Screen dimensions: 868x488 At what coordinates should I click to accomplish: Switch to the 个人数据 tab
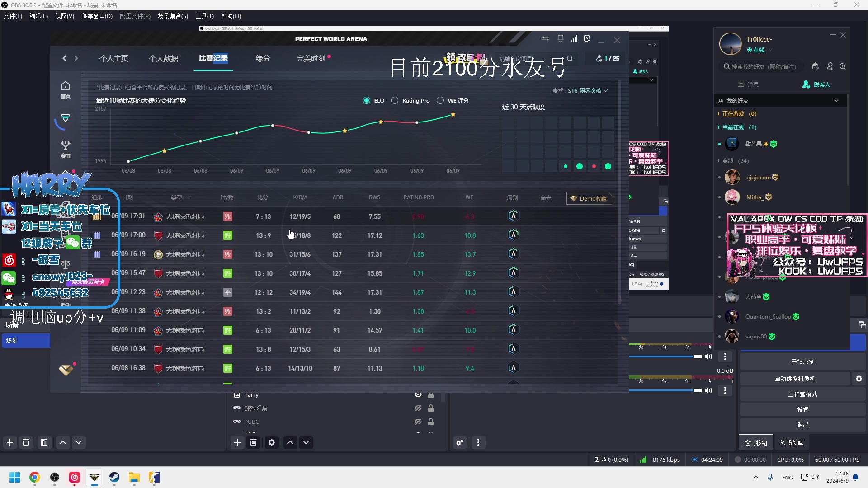(x=164, y=58)
